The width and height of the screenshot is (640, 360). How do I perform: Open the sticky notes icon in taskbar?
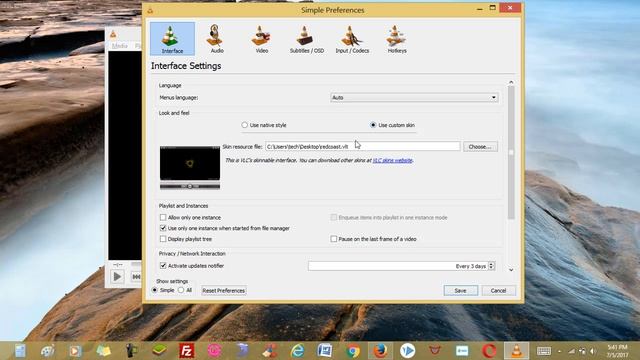pos(103,351)
